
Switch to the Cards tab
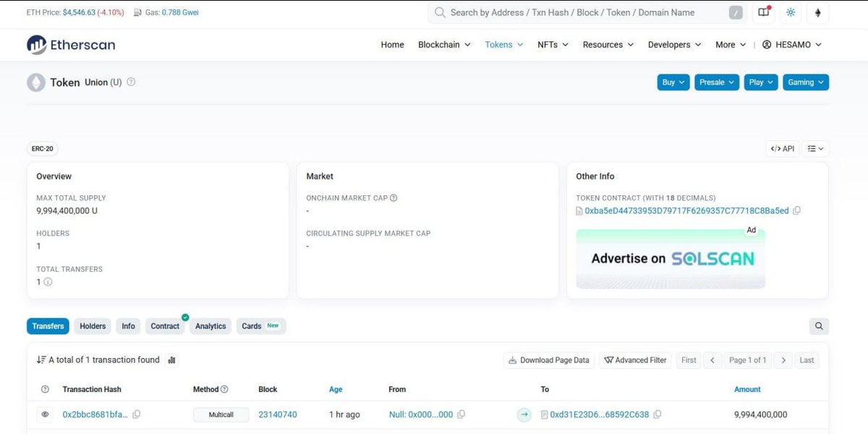(x=261, y=326)
